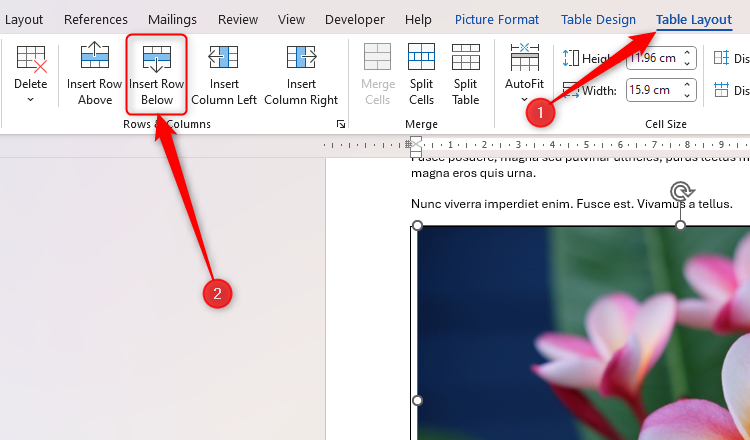Click Insert Row Below icon
The height and width of the screenshot is (440, 750).
pos(157,60)
